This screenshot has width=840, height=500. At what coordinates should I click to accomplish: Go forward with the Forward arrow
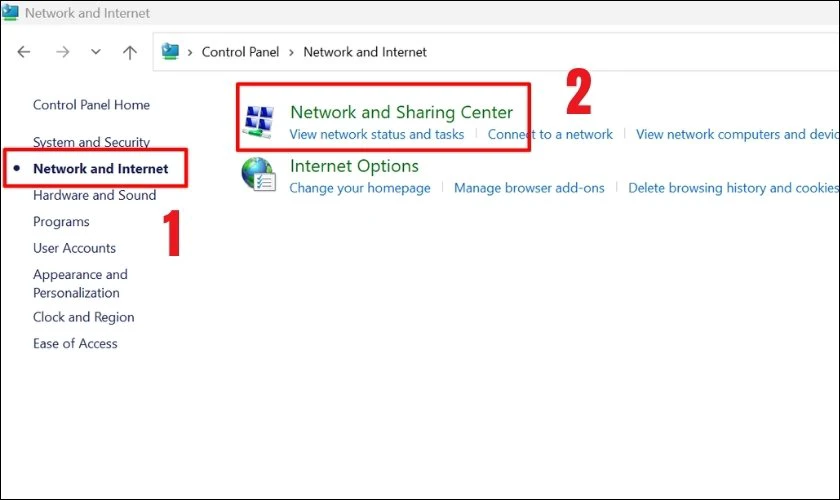[63, 52]
